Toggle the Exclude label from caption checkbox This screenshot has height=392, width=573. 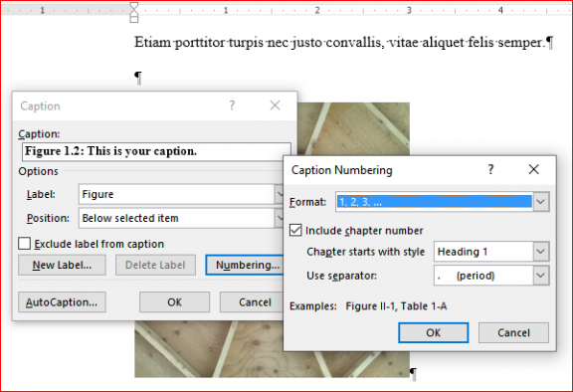(24, 244)
